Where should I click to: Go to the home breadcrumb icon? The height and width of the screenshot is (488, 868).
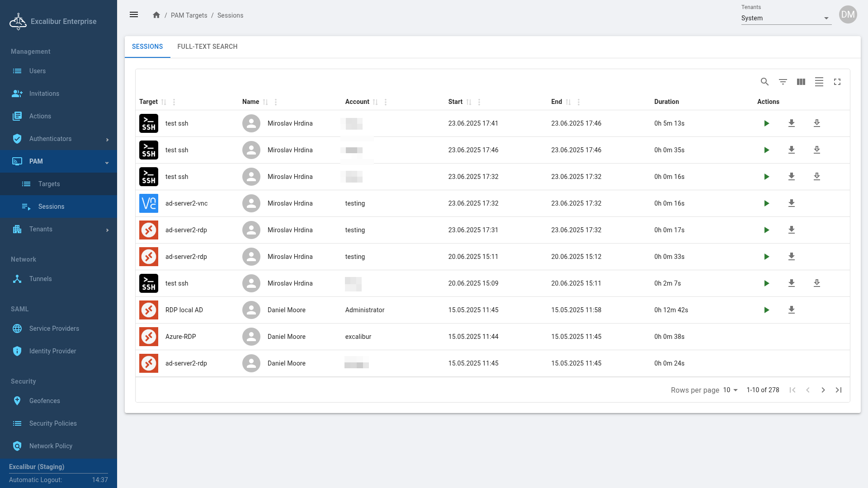156,15
